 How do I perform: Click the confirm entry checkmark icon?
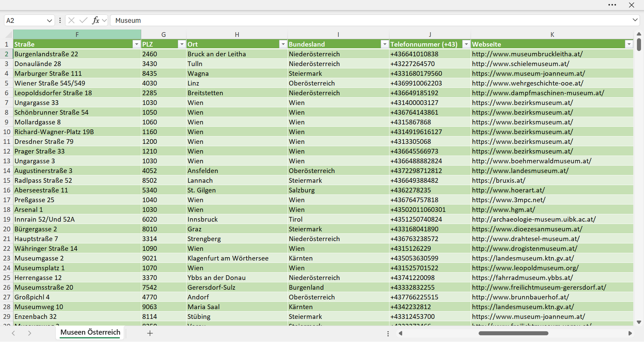point(83,20)
